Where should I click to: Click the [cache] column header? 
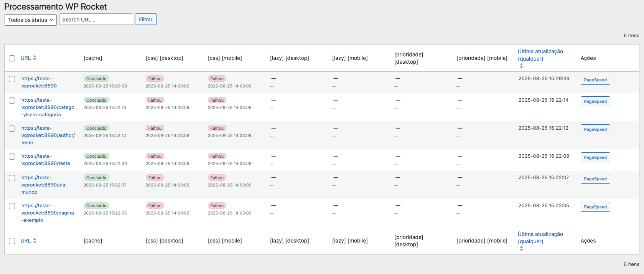click(93, 58)
